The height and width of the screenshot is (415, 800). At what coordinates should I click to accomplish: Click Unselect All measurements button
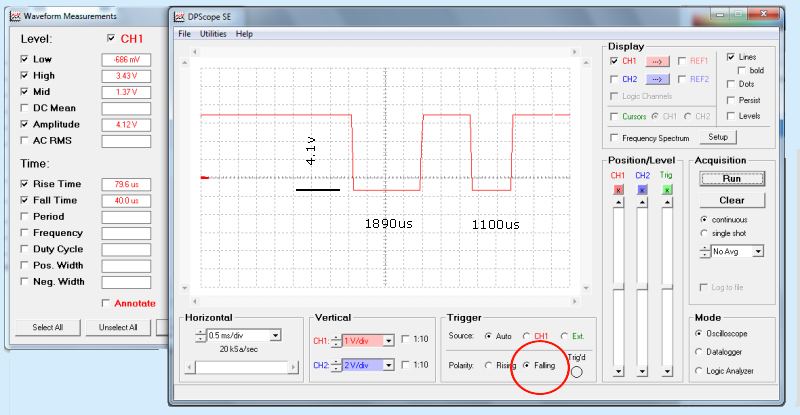[118, 328]
